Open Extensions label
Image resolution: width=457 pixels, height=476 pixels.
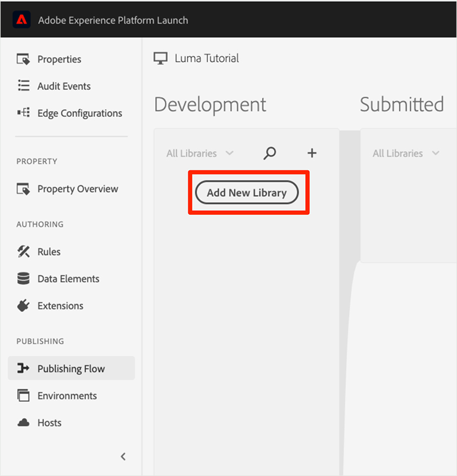click(60, 306)
